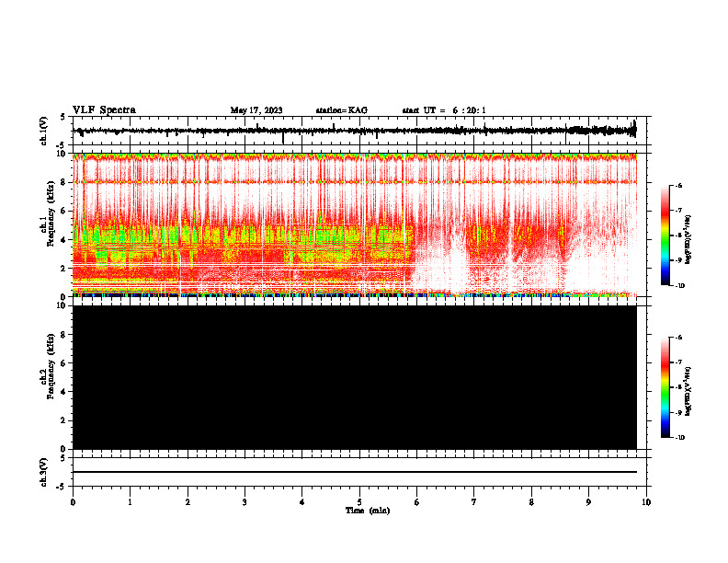728x563 pixels.
Task: Click time axis tick label "4"
Action: click(301, 502)
